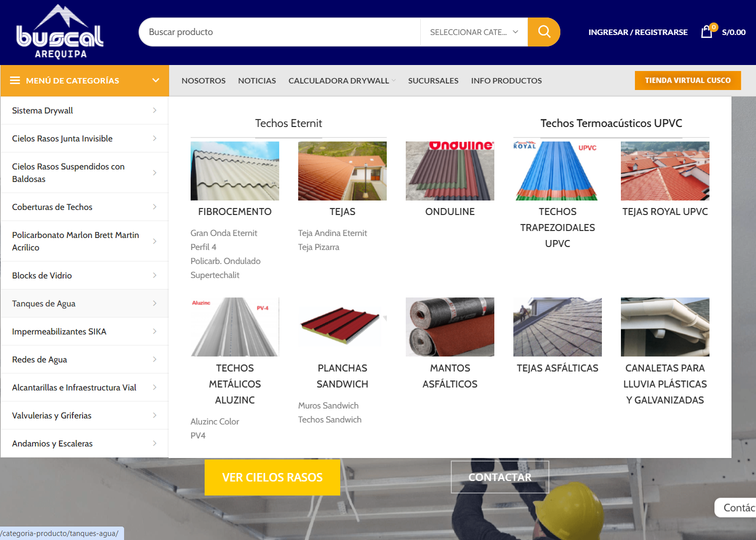This screenshot has width=756, height=540.
Task: Click the orange search magnifier button
Action: [544, 32]
